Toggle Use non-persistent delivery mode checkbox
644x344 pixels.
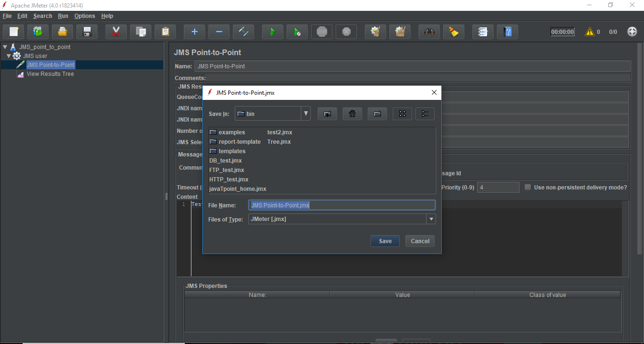tap(528, 187)
